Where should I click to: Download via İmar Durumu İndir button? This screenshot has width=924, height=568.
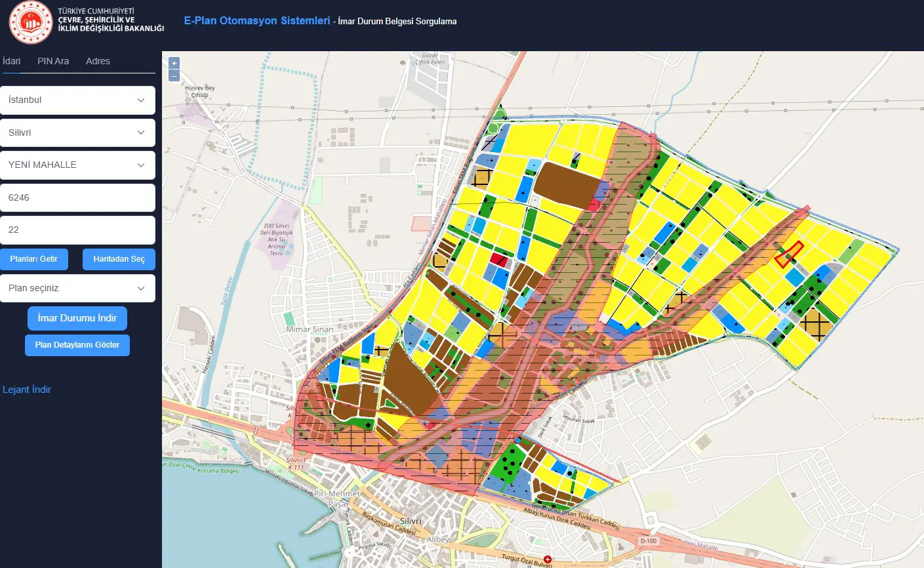(77, 318)
